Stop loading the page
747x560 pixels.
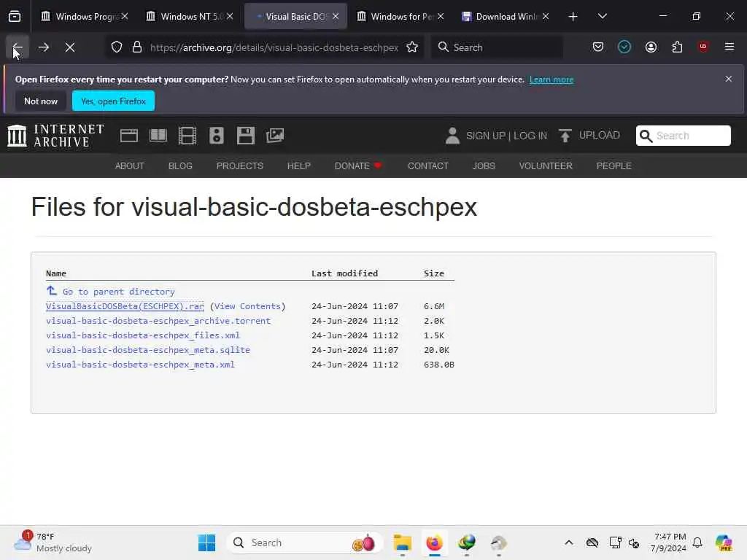point(70,47)
